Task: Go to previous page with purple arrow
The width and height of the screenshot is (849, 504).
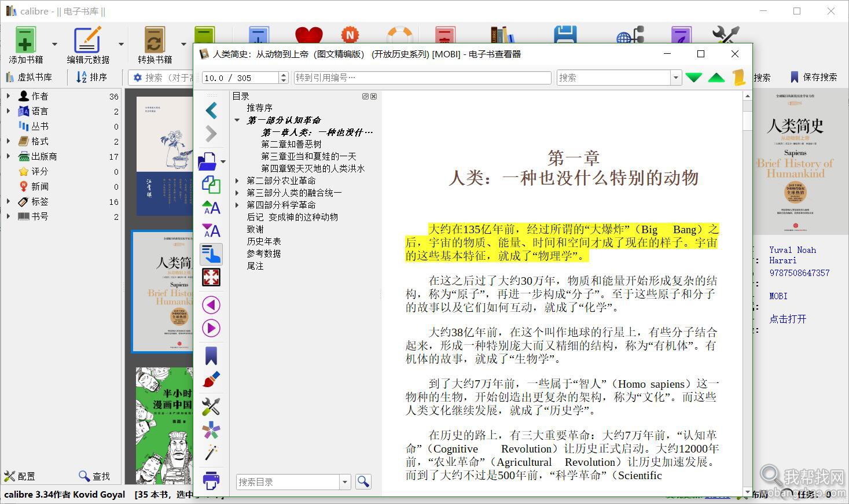Action: [211, 305]
